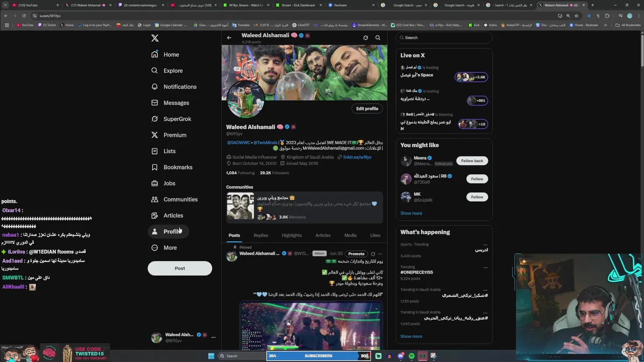Open the All Bookmarks folder

tap(628, 25)
